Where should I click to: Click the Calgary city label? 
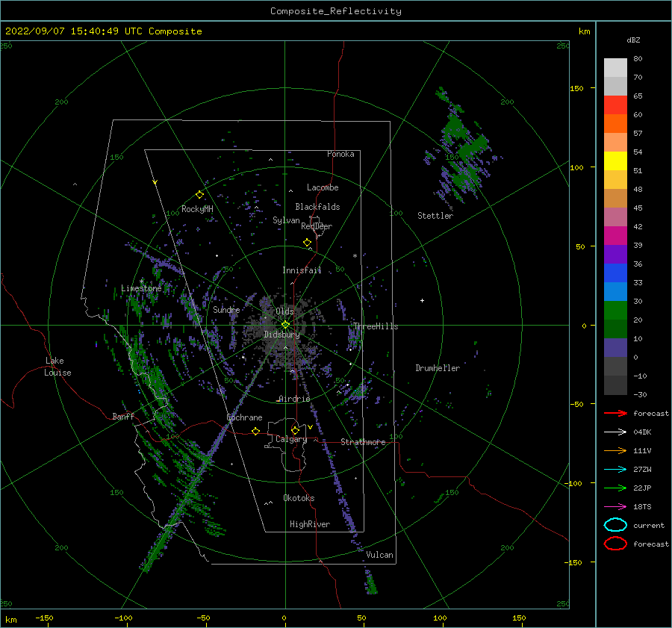[x=291, y=439]
